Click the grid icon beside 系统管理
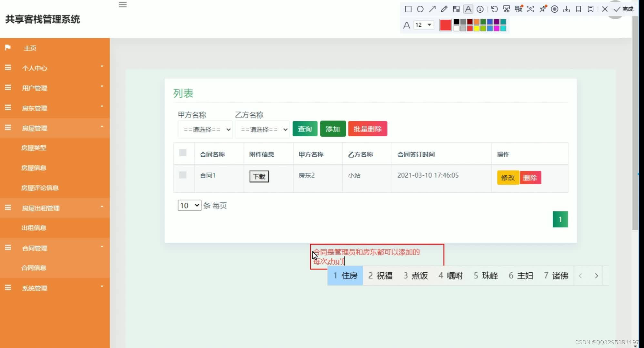The height and width of the screenshot is (348, 644). [x=8, y=288]
